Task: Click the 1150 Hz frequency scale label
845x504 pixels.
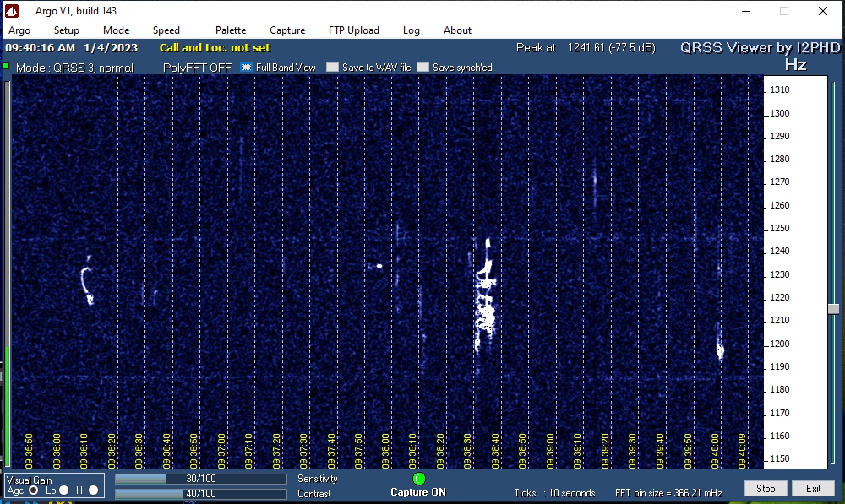Action: click(780, 458)
